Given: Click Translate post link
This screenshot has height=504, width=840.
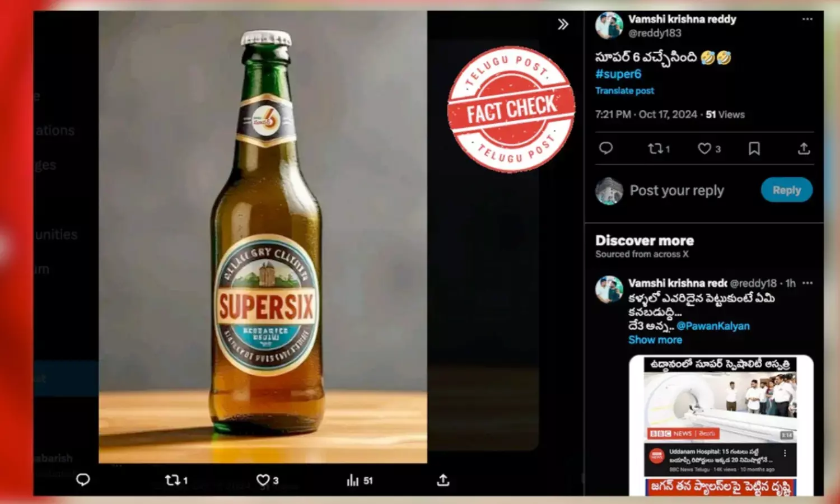Looking at the screenshot, I should click(x=624, y=91).
